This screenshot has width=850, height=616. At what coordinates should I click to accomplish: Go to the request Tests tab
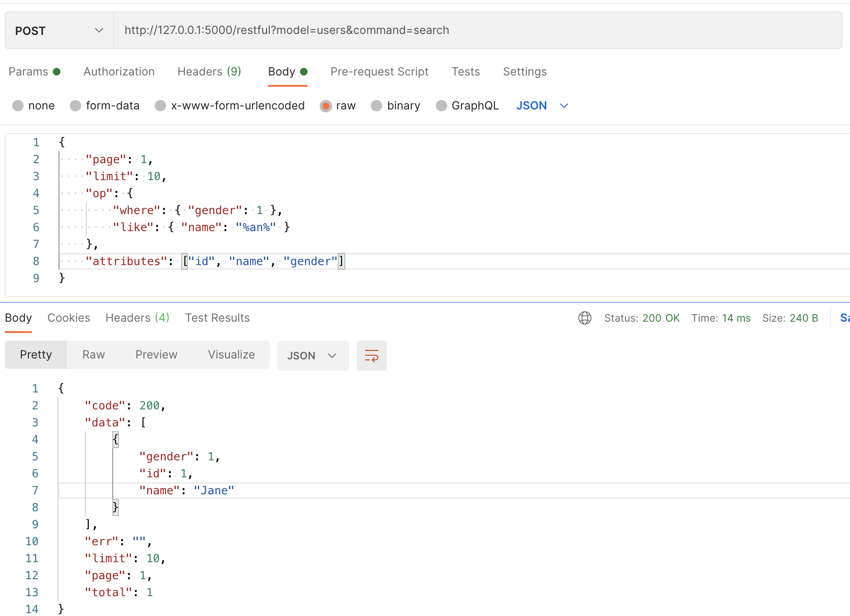coord(466,72)
